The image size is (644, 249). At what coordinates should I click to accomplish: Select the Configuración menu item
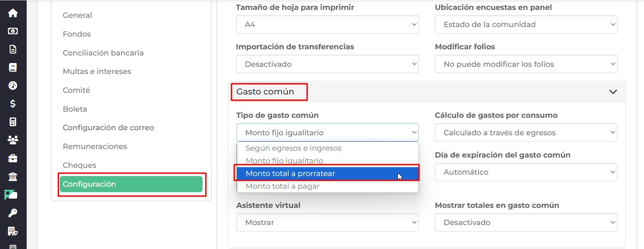[131, 184]
